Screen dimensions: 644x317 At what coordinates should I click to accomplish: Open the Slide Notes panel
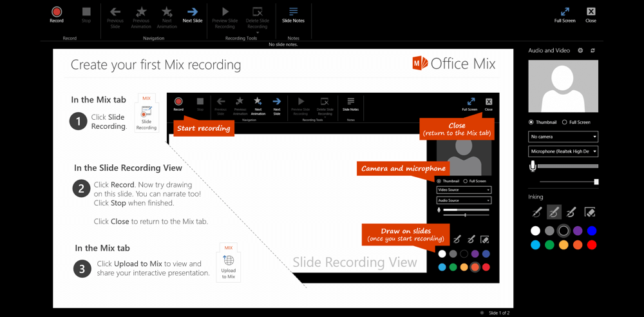293,15
